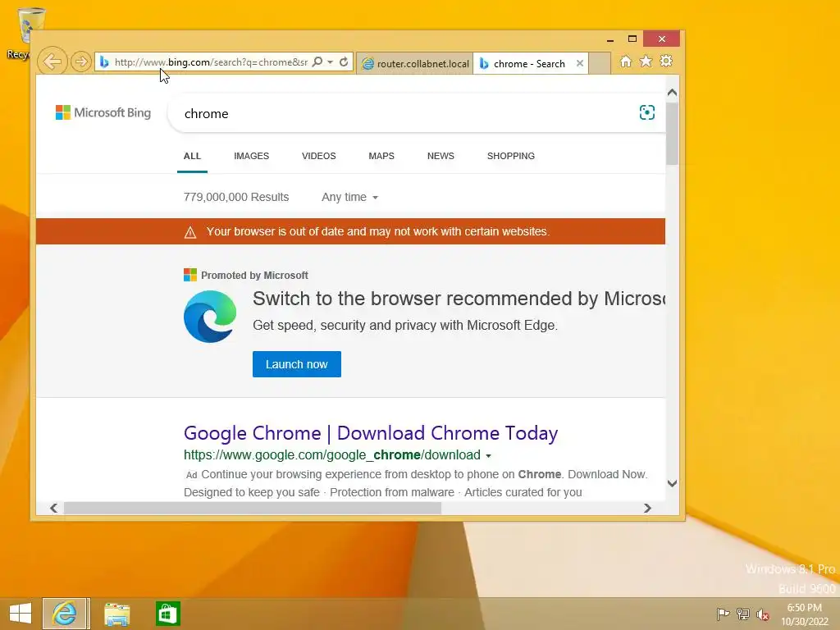Open the Windows Store taskbar icon
Screen dimensions: 840x630
coord(167,614)
